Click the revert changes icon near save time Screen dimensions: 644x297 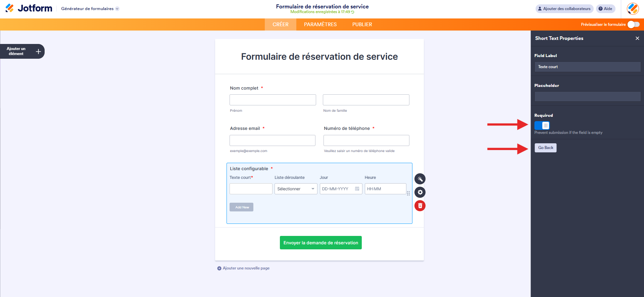(x=353, y=12)
